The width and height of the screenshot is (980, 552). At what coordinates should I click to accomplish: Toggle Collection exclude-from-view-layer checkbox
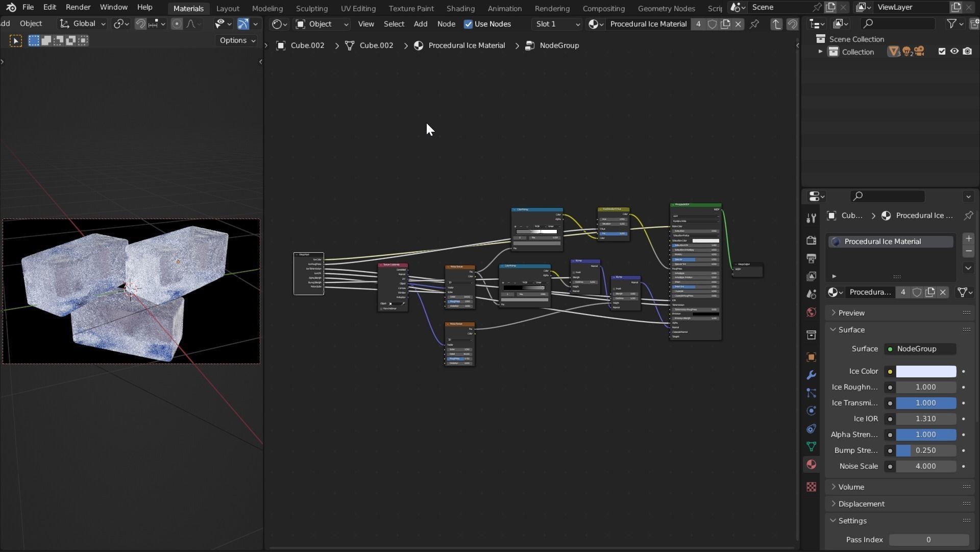click(942, 52)
